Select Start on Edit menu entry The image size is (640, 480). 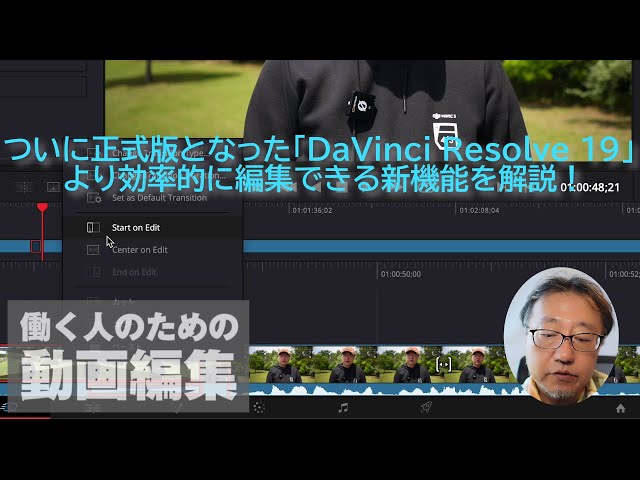[136, 228]
